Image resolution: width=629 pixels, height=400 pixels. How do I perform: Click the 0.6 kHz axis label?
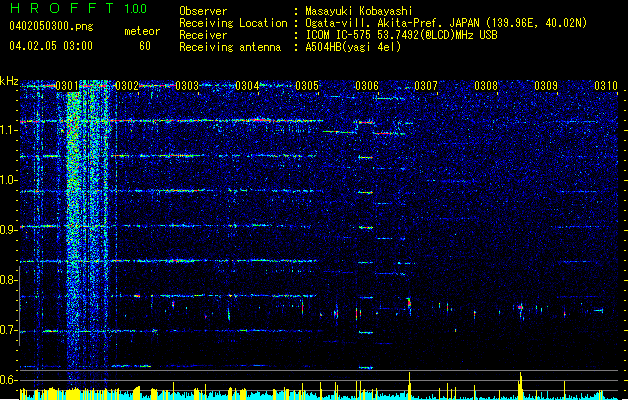click(x=9, y=380)
